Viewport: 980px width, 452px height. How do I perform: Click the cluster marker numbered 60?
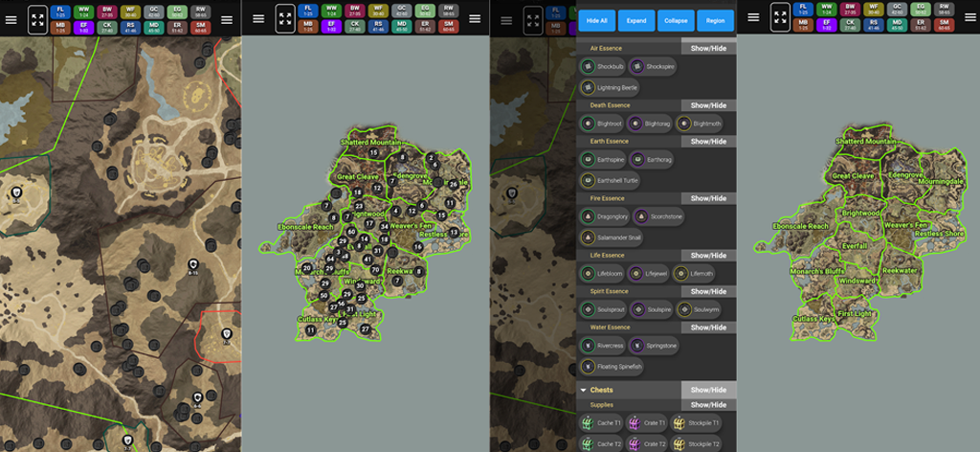(351, 232)
